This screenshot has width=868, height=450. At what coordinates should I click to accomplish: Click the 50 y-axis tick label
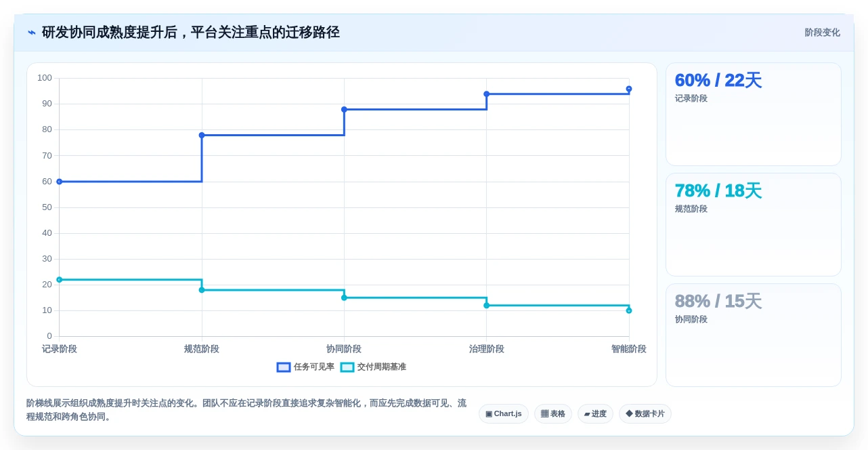(47, 207)
